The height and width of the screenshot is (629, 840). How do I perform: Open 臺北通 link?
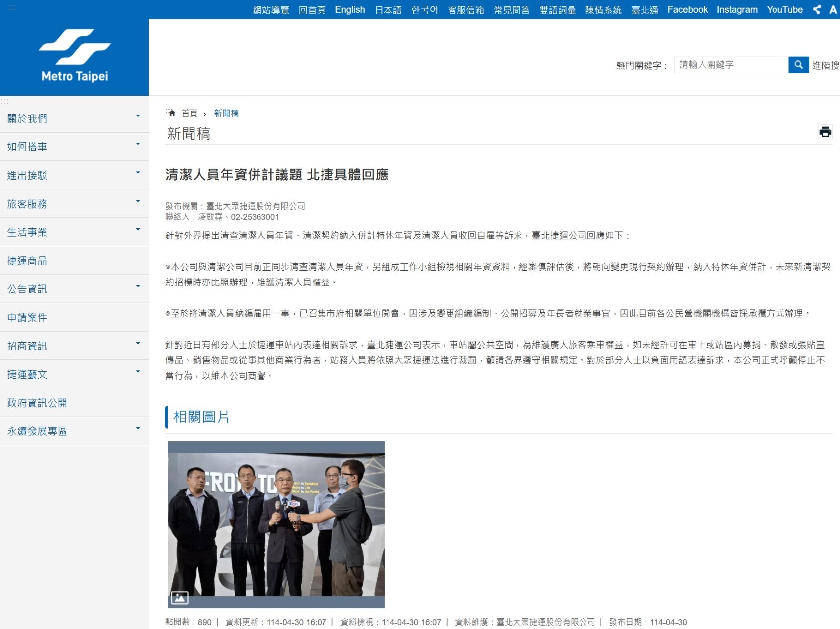click(x=645, y=10)
